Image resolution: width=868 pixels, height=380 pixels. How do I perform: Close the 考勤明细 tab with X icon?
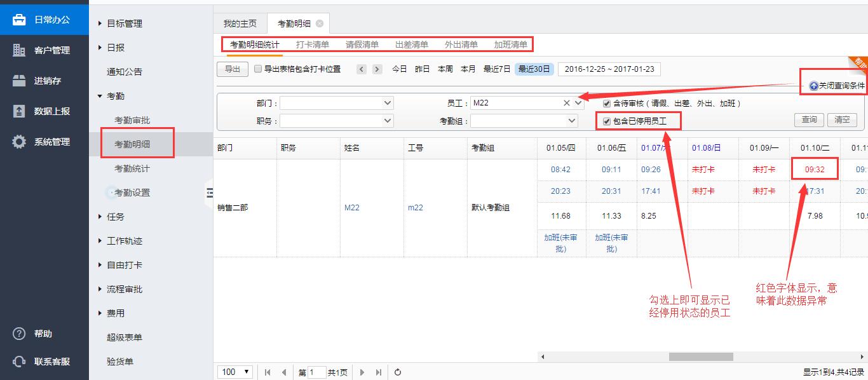pyautogui.click(x=320, y=24)
